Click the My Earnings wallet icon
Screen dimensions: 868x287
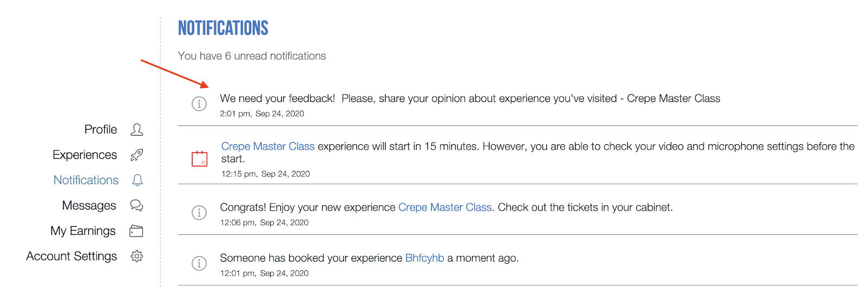coord(136,231)
